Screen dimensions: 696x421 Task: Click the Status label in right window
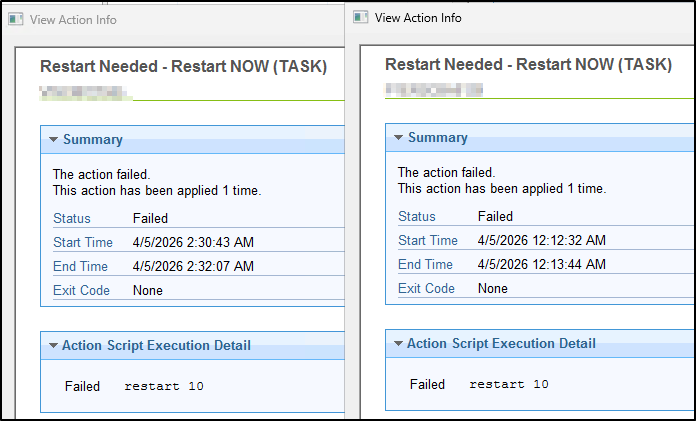pos(417,216)
